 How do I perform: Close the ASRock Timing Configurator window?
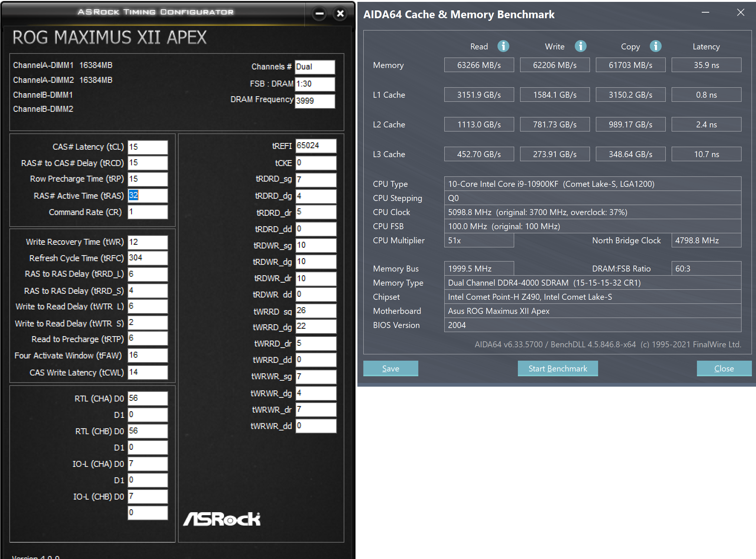point(340,14)
